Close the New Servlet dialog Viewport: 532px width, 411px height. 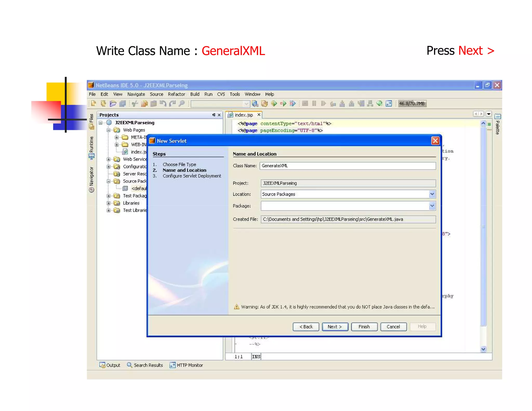[x=435, y=141]
